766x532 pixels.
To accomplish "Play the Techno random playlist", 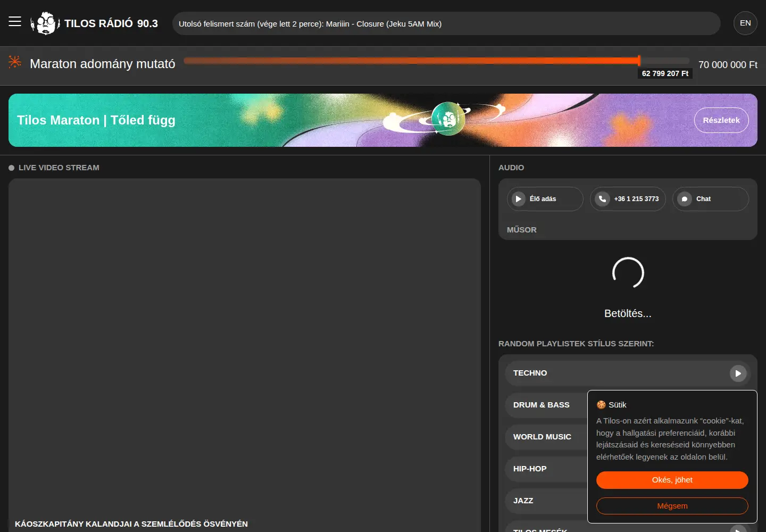I will (738, 373).
